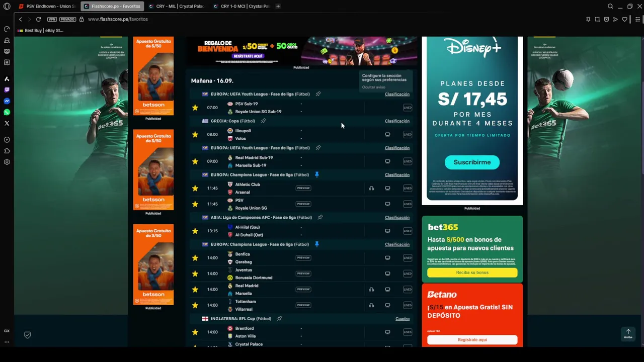
Task: Open audio commentary for Athletic Club vs Arsenal
Action: pyautogui.click(x=371, y=188)
